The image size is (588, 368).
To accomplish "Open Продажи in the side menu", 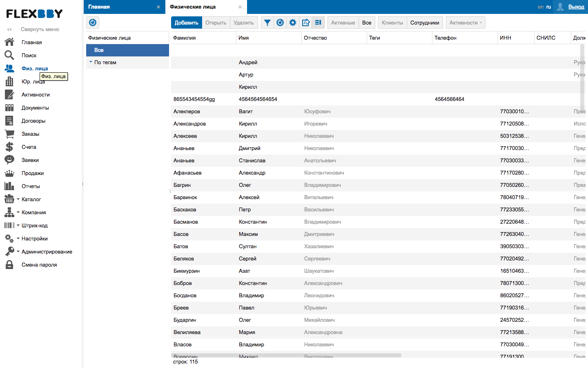I will (33, 173).
